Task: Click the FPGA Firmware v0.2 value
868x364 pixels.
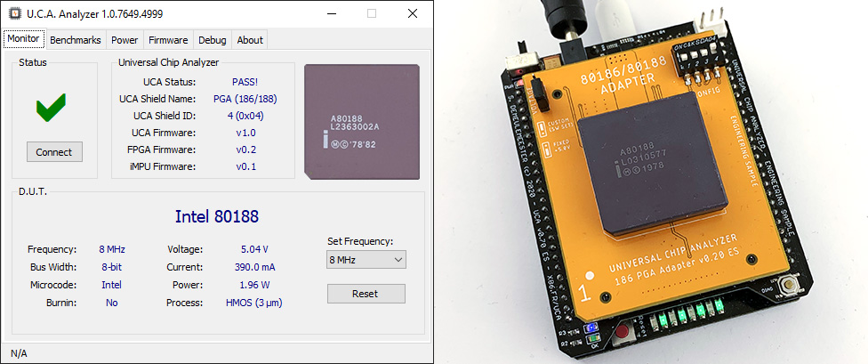Action: (245, 150)
